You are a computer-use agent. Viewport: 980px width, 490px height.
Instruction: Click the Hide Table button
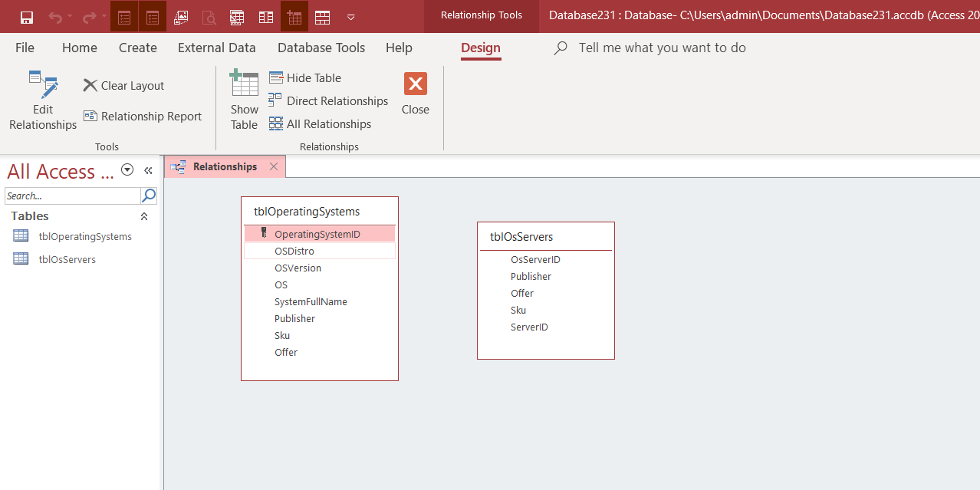(305, 78)
